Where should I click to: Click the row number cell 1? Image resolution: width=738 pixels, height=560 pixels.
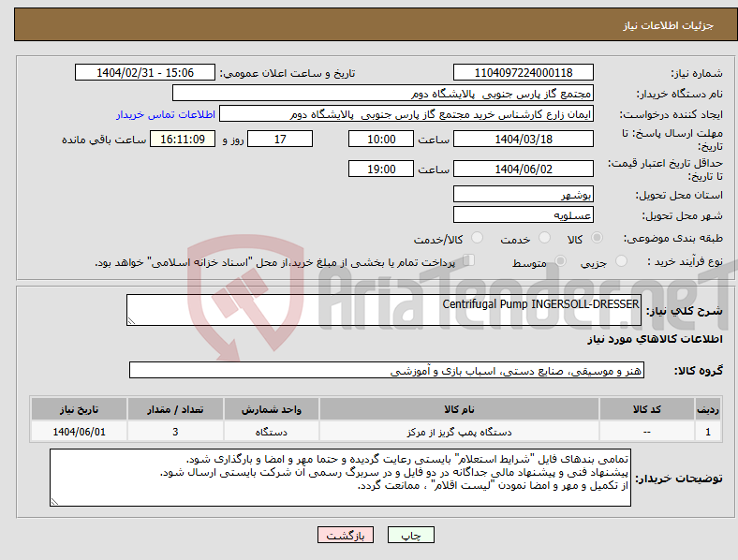(x=708, y=432)
